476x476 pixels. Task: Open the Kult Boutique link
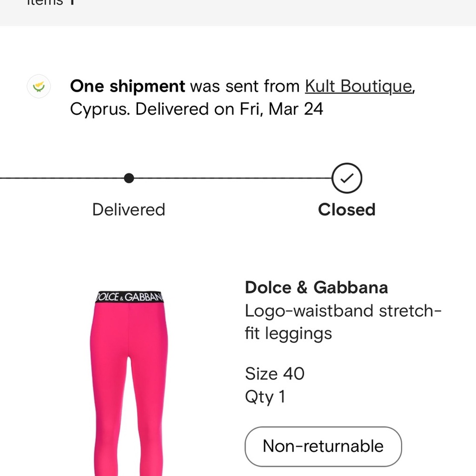click(x=358, y=86)
